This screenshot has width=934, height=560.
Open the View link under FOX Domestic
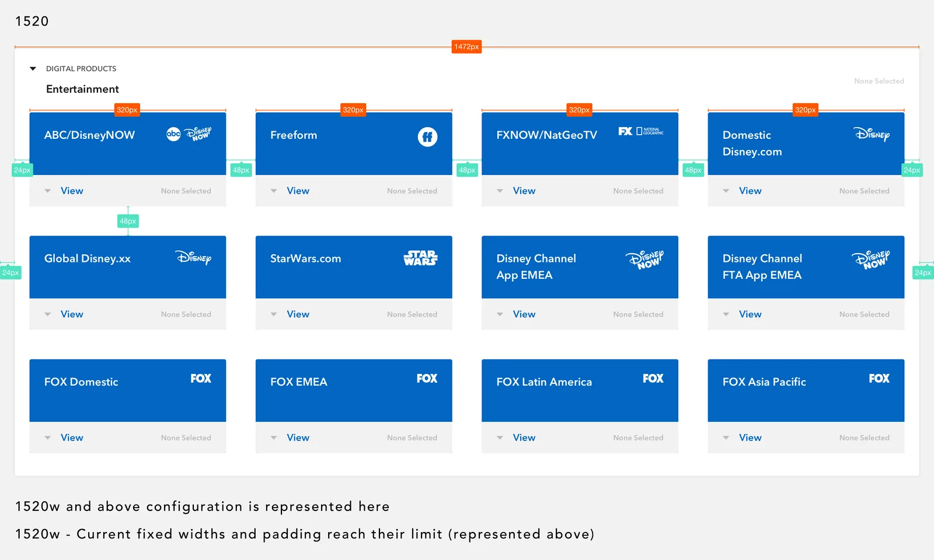click(72, 437)
